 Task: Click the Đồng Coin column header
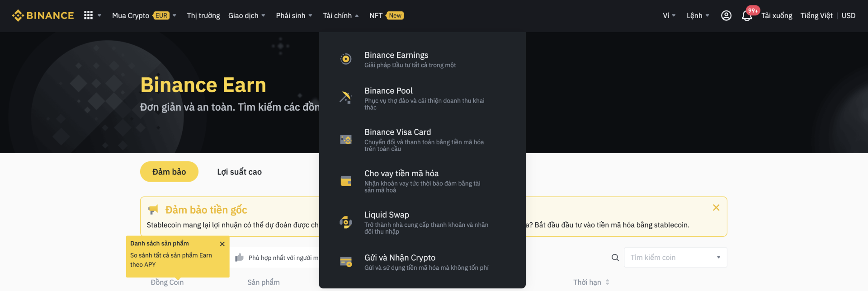pos(167,282)
